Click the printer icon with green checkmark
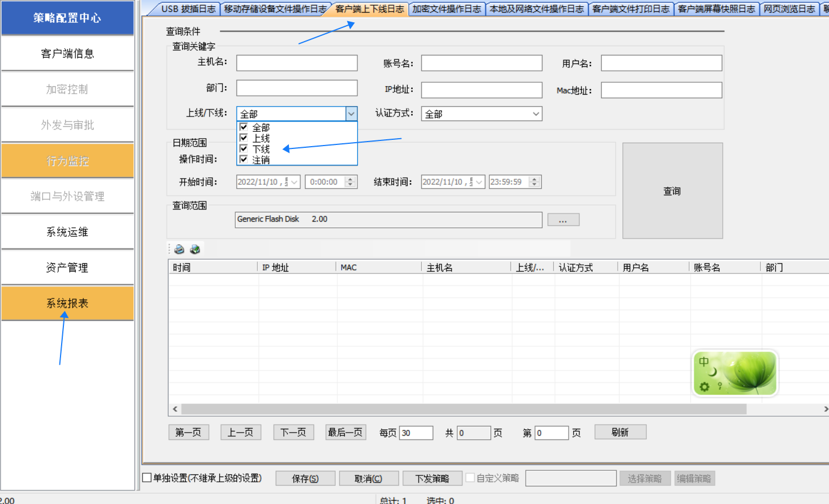829x504 pixels. tap(195, 249)
